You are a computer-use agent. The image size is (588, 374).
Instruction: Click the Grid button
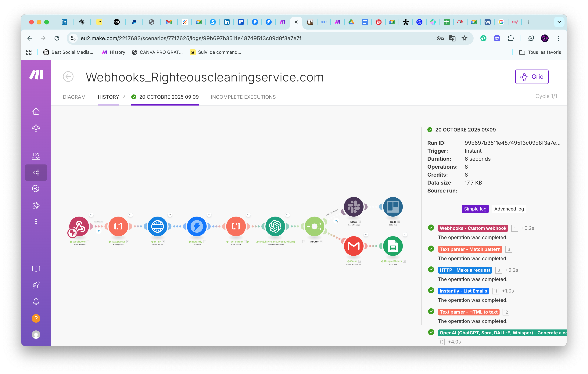[x=532, y=77]
